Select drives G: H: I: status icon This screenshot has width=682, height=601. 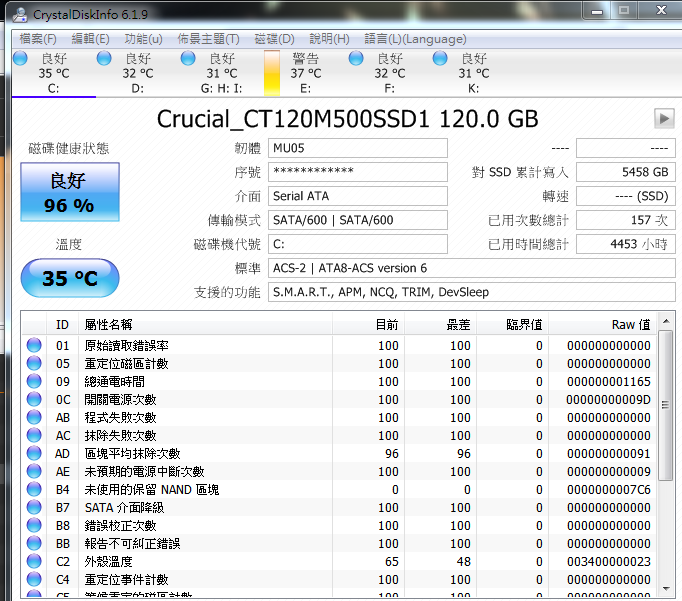(x=188, y=58)
